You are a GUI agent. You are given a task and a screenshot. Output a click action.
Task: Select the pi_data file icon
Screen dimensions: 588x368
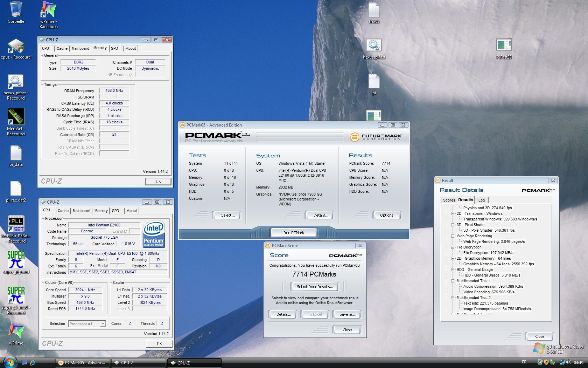pyautogui.click(x=16, y=153)
